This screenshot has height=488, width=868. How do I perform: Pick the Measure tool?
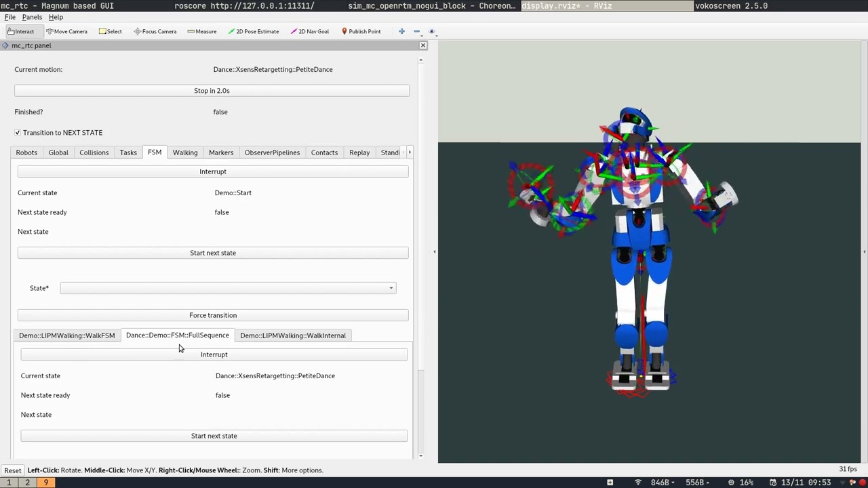click(202, 31)
